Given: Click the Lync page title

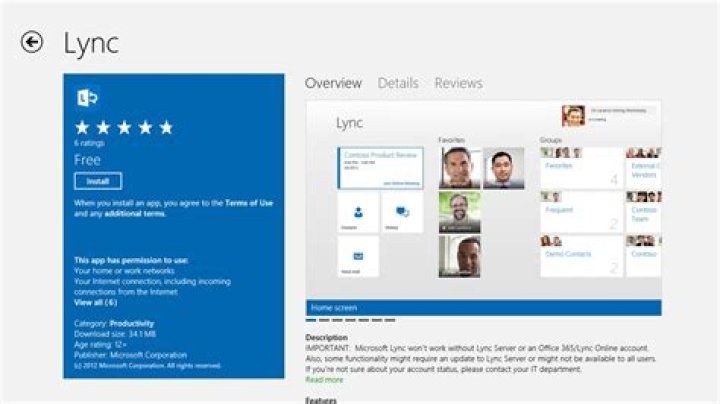Looking at the screenshot, I should coord(91,45).
